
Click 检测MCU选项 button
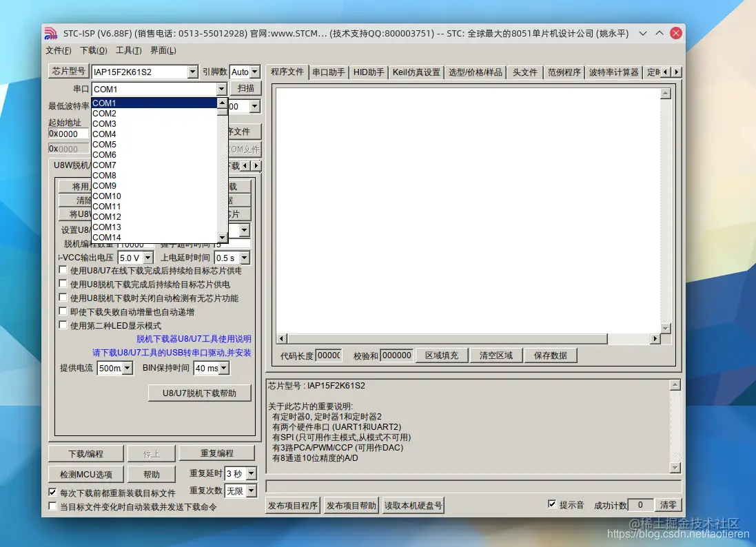[x=86, y=475]
